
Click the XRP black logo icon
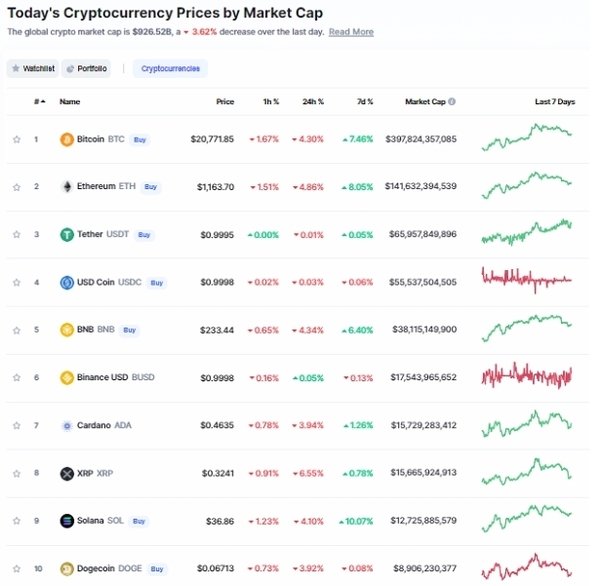67,473
